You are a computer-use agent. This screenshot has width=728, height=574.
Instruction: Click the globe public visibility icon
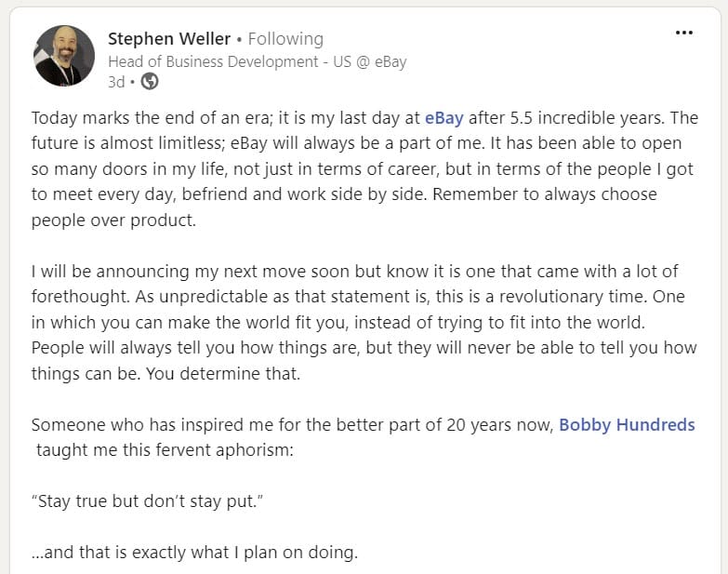[x=149, y=82]
